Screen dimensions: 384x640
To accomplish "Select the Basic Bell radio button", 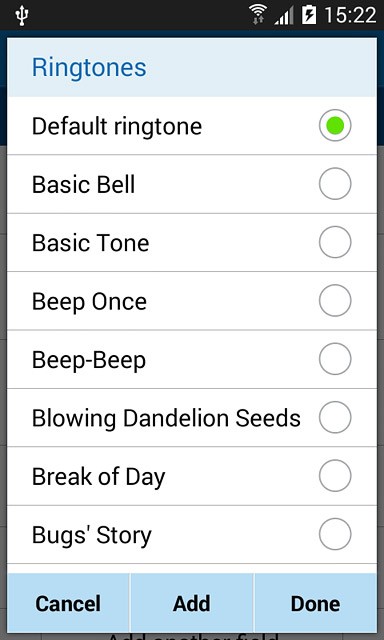I will click(x=335, y=184).
